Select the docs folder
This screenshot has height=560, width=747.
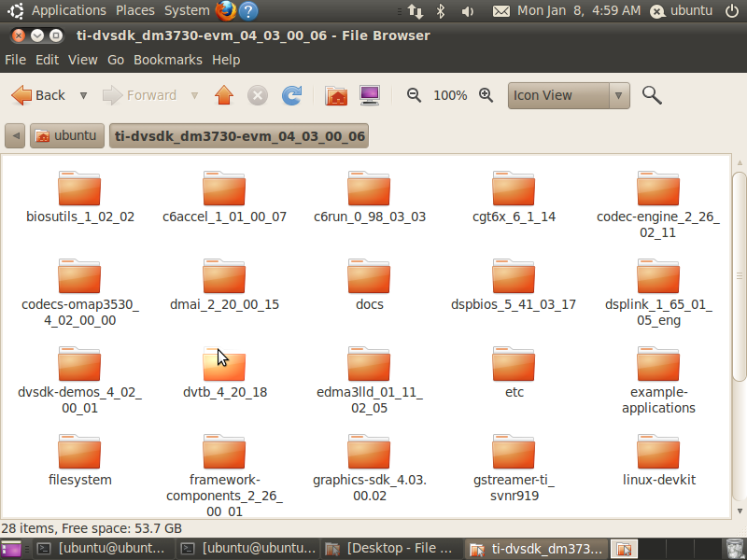(369, 285)
